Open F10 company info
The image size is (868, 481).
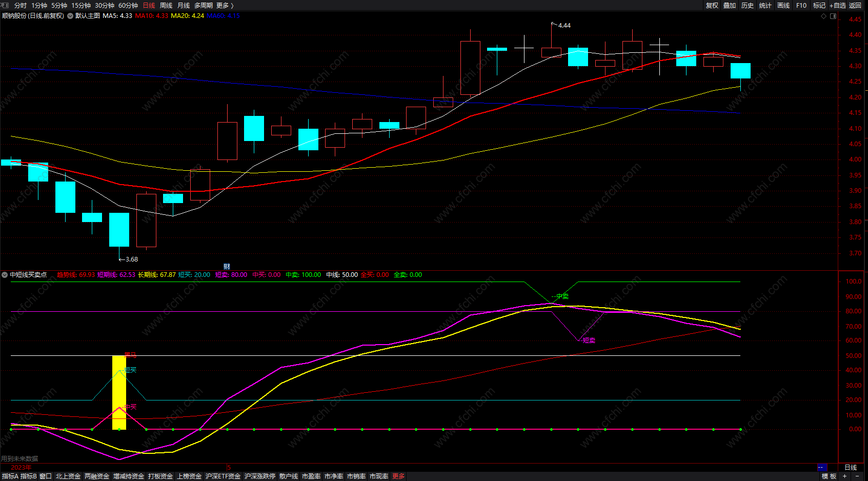click(x=801, y=6)
